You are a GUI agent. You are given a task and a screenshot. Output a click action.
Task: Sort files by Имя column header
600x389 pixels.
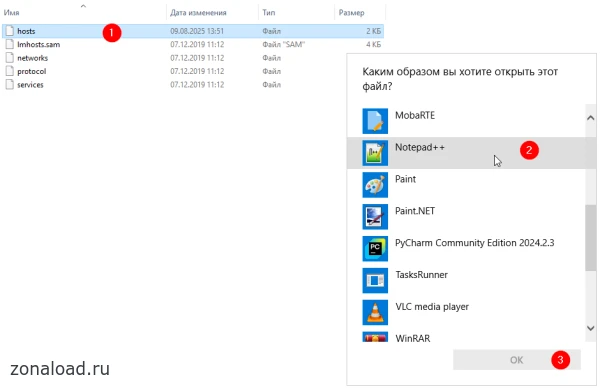(11, 13)
